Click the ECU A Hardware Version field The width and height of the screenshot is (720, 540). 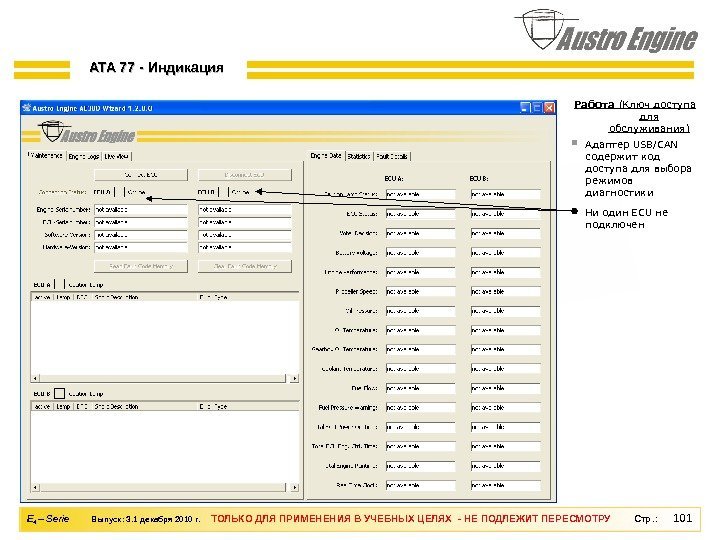coord(141,248)
